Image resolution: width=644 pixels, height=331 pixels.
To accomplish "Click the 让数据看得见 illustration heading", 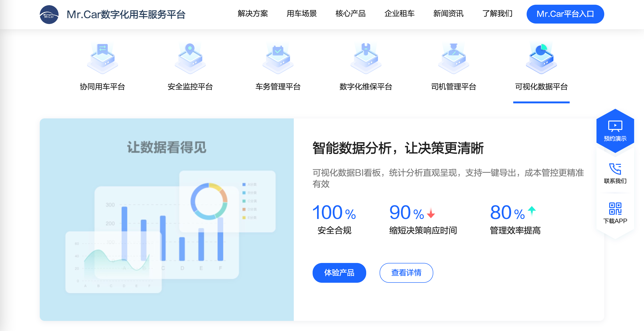I will (x=167, y=147).
